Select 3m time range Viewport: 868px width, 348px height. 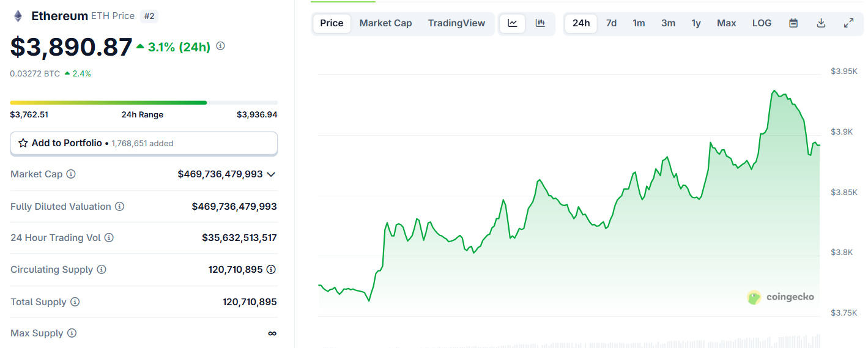coord(668,23)
